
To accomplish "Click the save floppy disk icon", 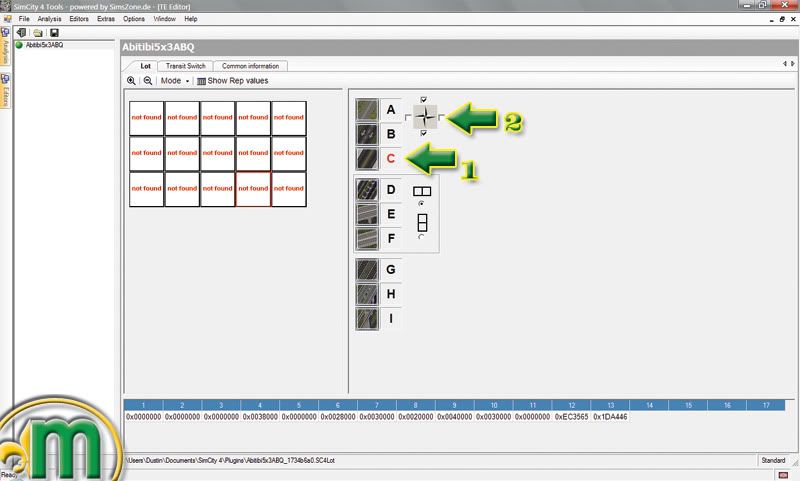I will coord(54,33).
